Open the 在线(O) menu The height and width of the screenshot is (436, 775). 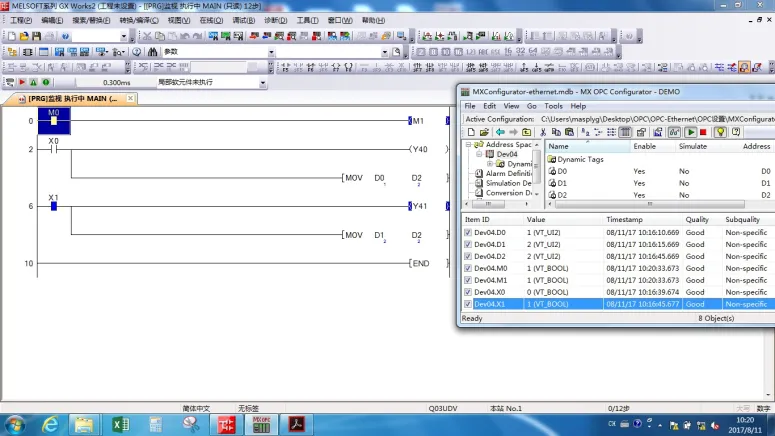(211, 20)
